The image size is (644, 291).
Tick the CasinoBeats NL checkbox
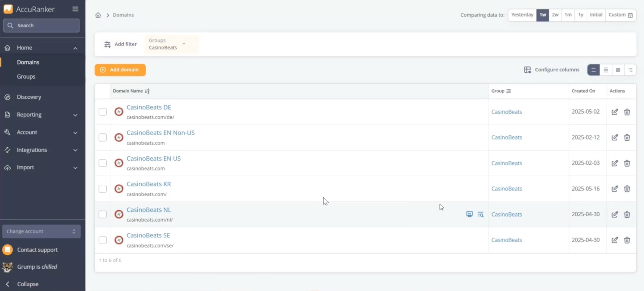click(103, 215)
